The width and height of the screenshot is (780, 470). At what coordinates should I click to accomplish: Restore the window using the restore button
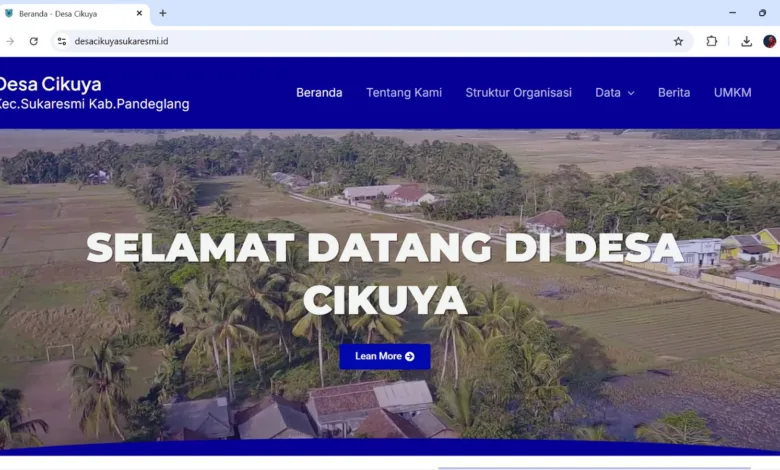762,13
